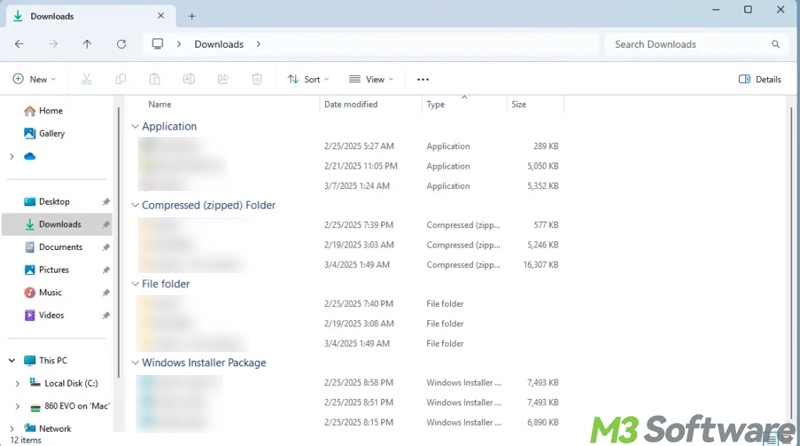Toggle the Details pane button
Image resolution: width=800 pixels, height=446 pixels.
pos(760,79)
